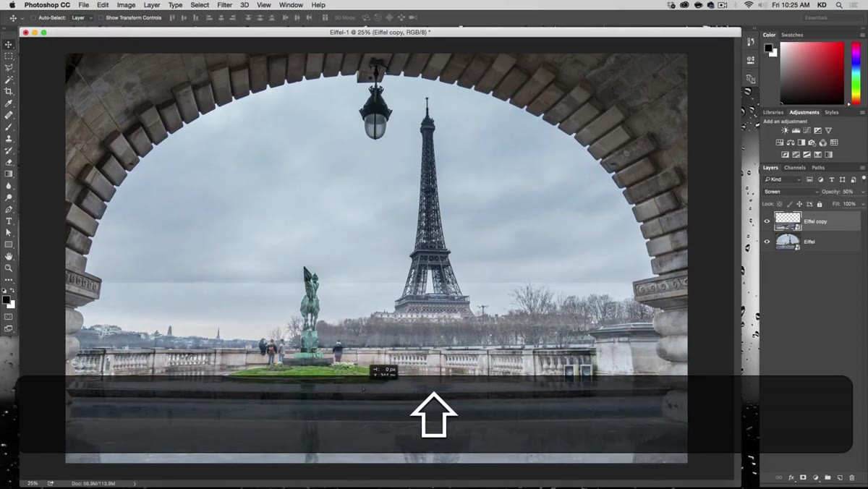Select the Zoom tool

point(9,268)
